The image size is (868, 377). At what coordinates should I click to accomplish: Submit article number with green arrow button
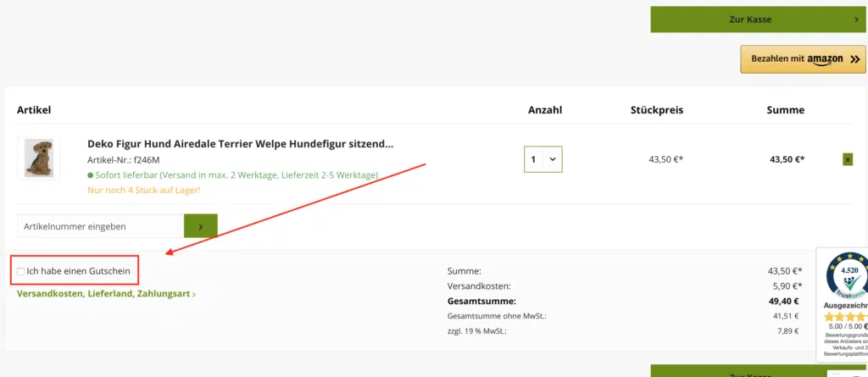pyautogui.click(x=200, y=226)
